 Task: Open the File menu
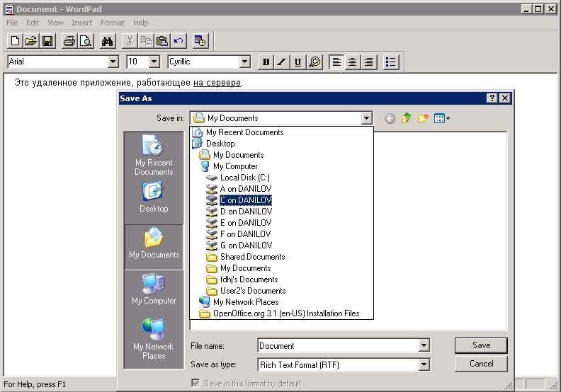point(12,23)
